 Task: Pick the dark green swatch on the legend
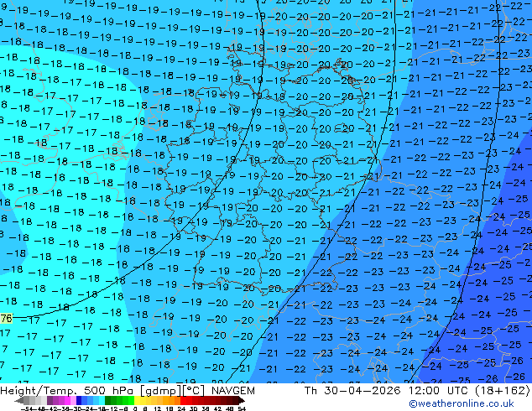pos(107,400)
